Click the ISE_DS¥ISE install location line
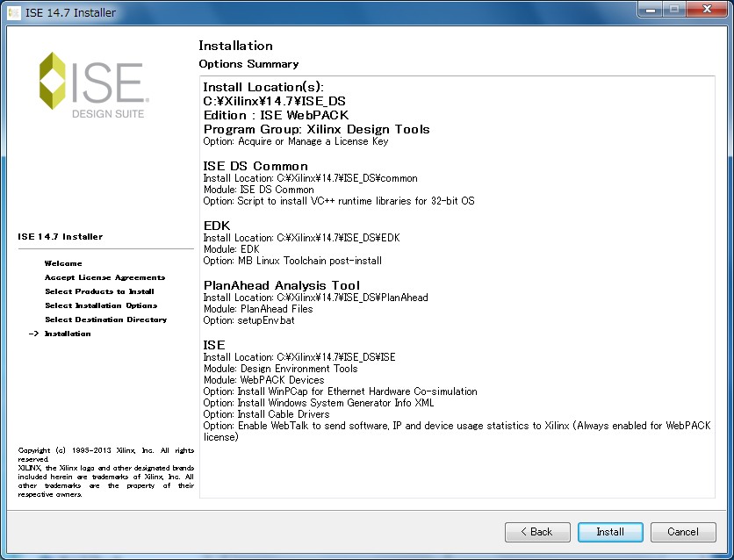This screenshot has width=734, height=560. 299,357
